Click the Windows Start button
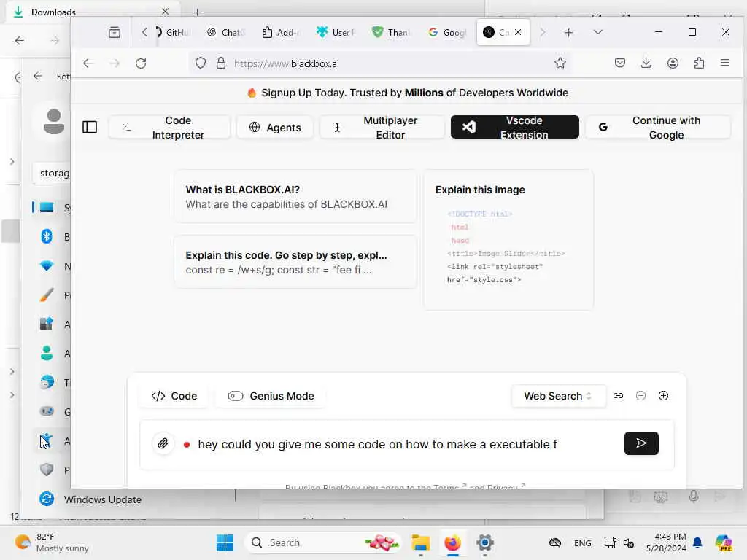The image size is (747, 560). click(225, 542)
